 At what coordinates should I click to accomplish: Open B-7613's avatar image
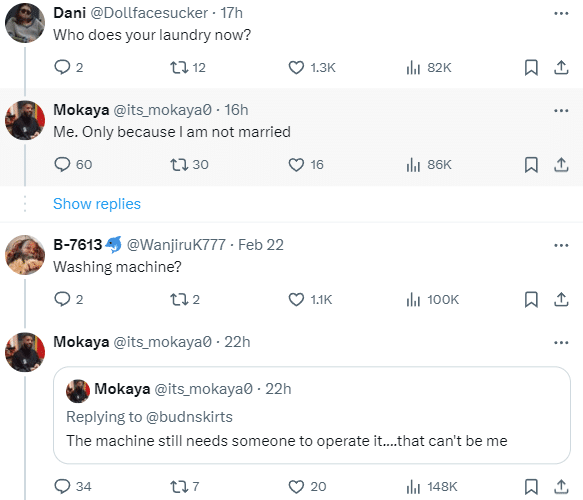point(25,255)
